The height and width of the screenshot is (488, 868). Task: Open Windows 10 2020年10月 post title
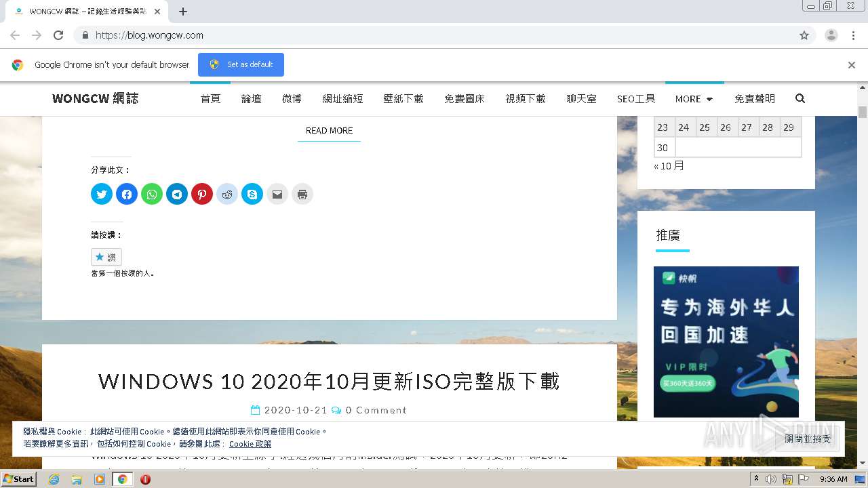(329, 382)
